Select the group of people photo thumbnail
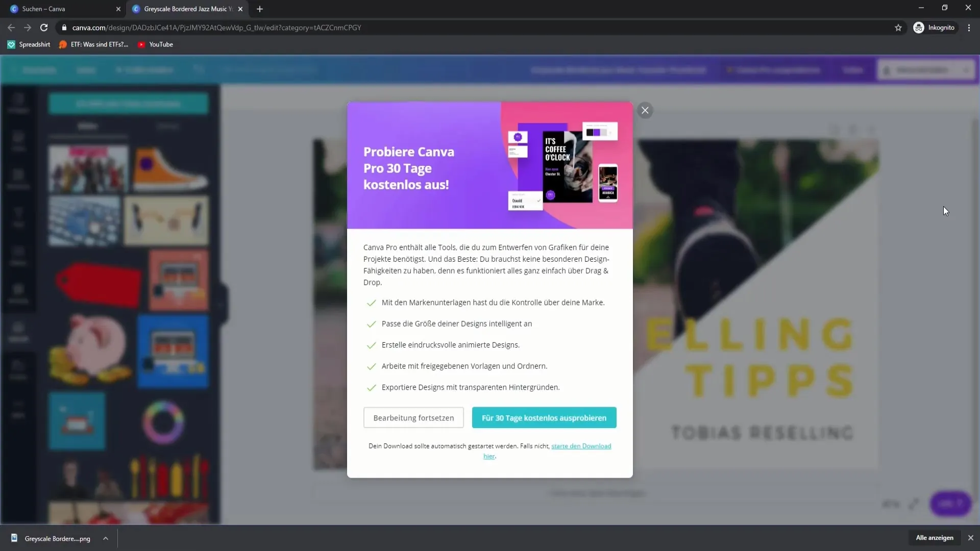The width and height of the screenshot is (980, 551). point(88,169)
